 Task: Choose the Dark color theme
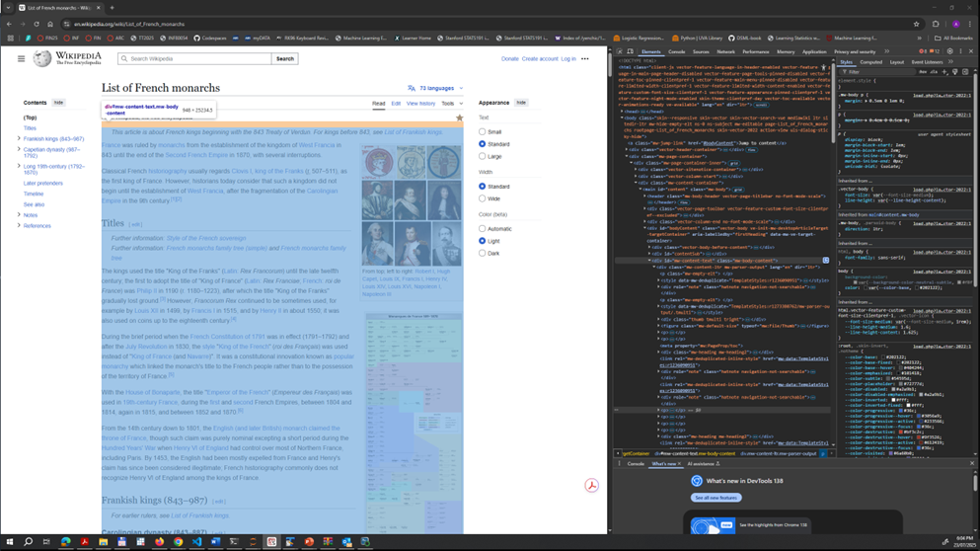pyautogui.click(x=483, y=253)
